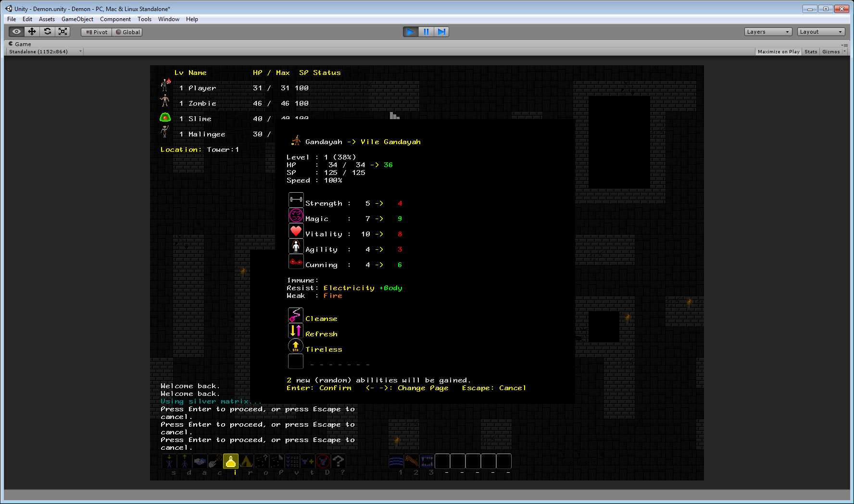The height and width of the screenshot is (504, 854).
Task: Select the Cleanse ability icon
Action: pos(296,315)
